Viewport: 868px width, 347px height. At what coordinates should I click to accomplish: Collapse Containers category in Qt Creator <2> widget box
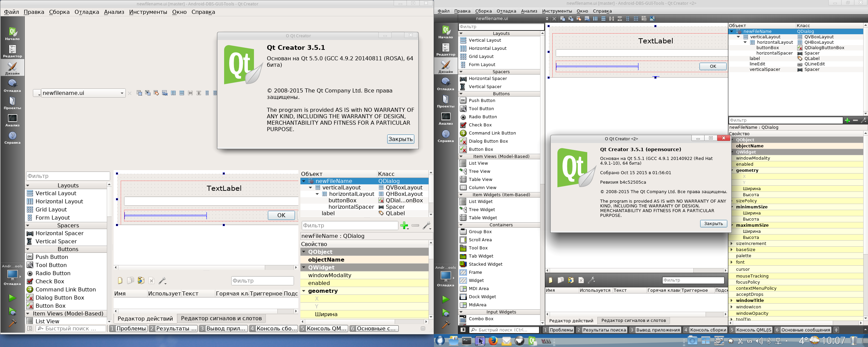pos(461,225)
